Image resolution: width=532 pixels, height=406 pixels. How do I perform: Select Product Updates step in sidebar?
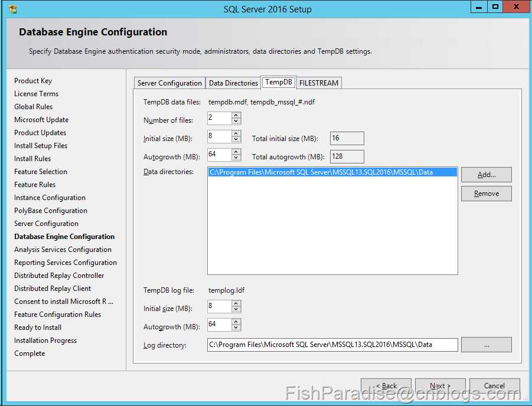tap(40, 133)
